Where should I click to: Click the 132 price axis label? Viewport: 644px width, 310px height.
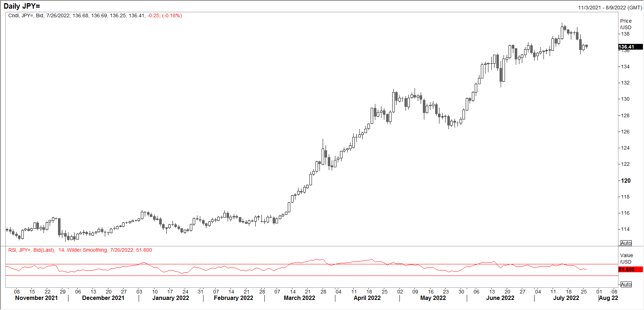coord(625,83)
